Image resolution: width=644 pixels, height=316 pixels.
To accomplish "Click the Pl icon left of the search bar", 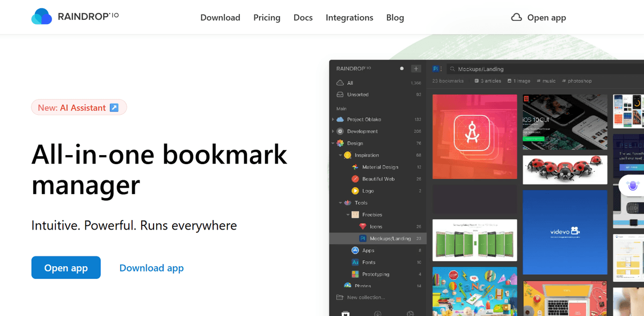I will [x=435, y=69].
